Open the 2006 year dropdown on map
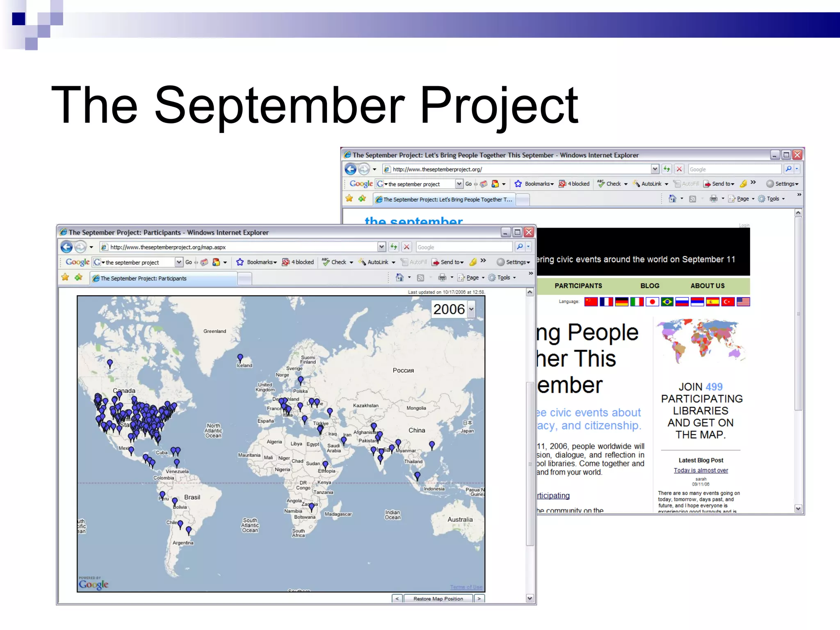The height and width of the screenshot is (630, 840). 471,309
